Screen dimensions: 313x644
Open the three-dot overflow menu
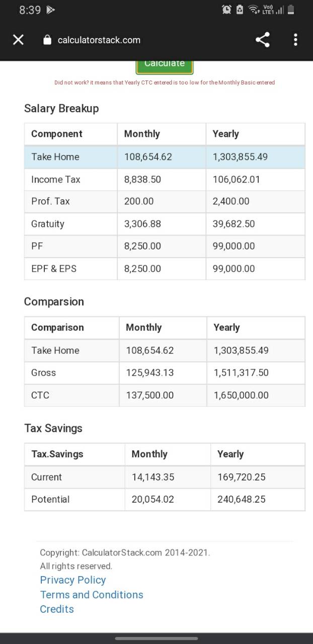(x=295, y=40)
